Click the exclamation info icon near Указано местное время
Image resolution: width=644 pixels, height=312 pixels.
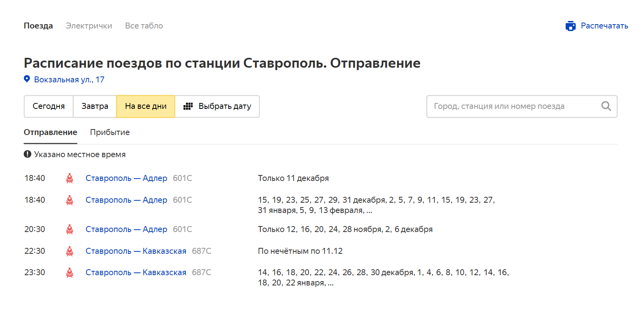point(27,154)
